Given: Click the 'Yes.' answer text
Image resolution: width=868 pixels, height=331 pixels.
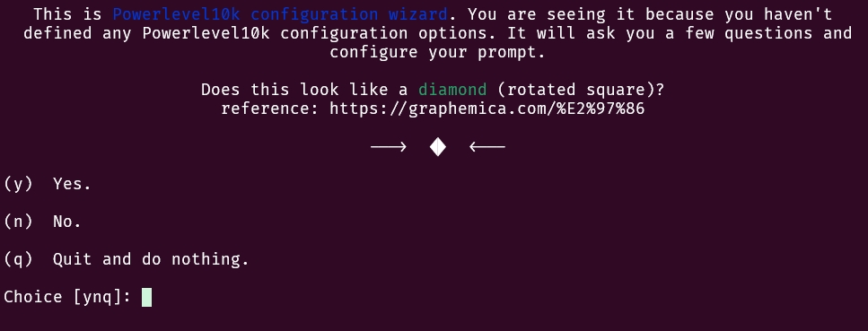Looking at the screenshot, I should click(x=72, y=184).
